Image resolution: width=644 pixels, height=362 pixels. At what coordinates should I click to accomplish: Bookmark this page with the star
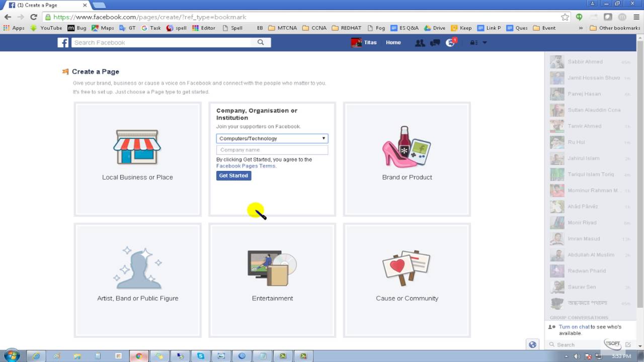tap(565, 17)
